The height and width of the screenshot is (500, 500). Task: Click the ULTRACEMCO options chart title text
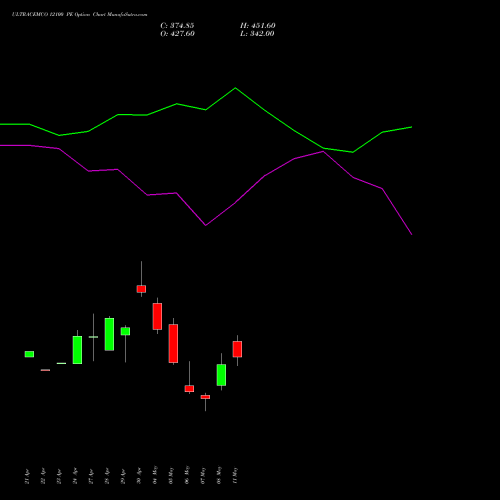pyautogui.click(x=79, y=14)
